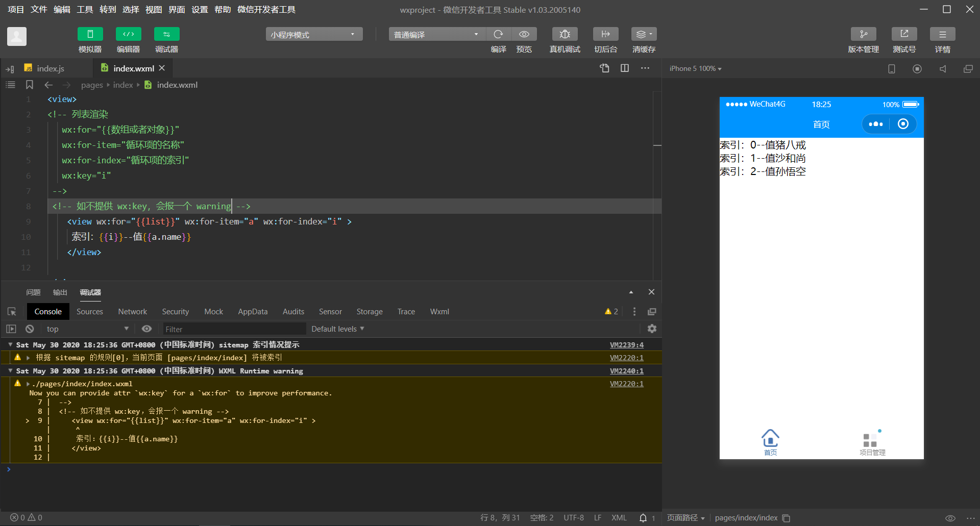
Task: Open the top context dropdown
Action: (x=88, y=329)
